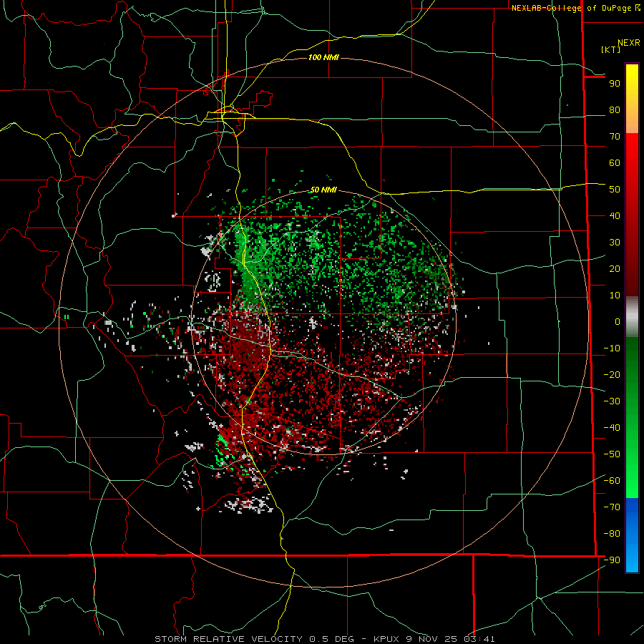Click the -70 value on velocity scale
This screenshot has width=644, height=644.
pyautogui.click(x=612, y=507)
